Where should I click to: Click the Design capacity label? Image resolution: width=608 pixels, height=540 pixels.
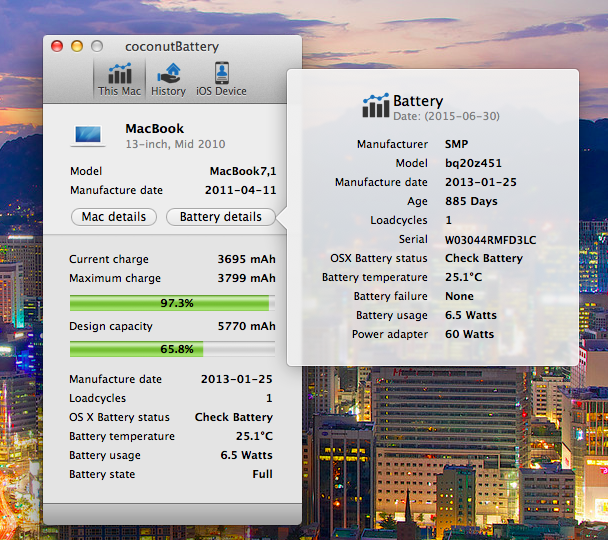click(x=111, y=326)
